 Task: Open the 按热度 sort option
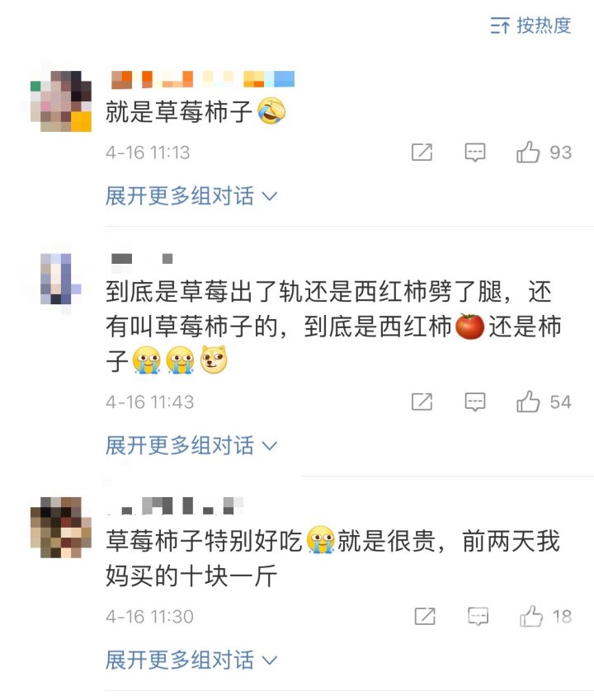click(531, 26)
